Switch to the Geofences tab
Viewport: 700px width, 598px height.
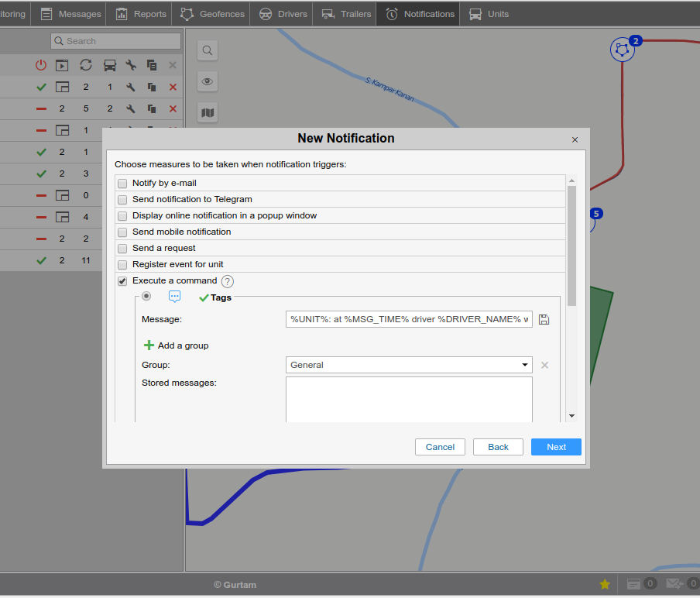[x=212, y=14]
